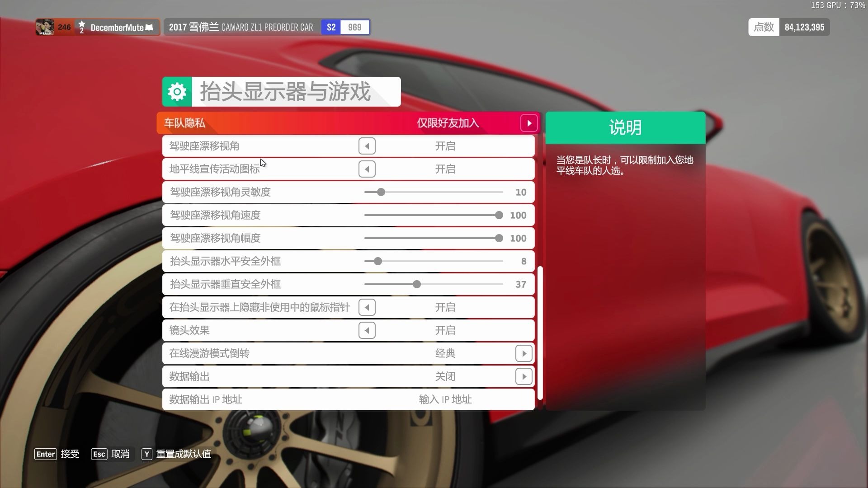The image size is (868, 488).
Task: Click the 驾驶座漂移视角灵敏度 slider handle
Action: 381,192
